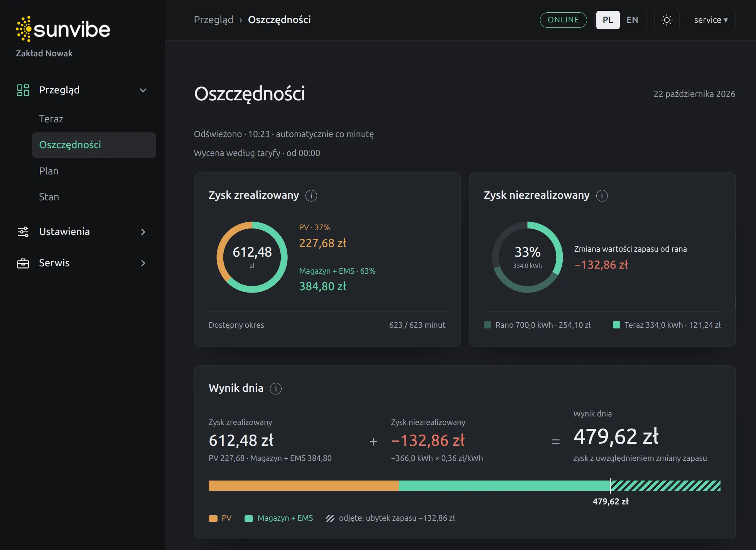Image resolution: width=756 pixels, height=550 pixels.
Task: Switch language to EN
Action: [632, 20]
